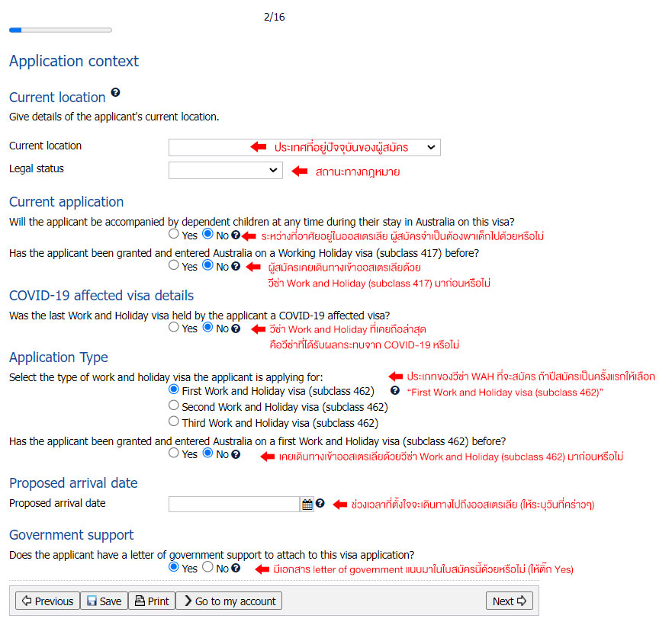Open the Current location dropdown
This screenshot has height=625, width=672.
pos(304,147)
